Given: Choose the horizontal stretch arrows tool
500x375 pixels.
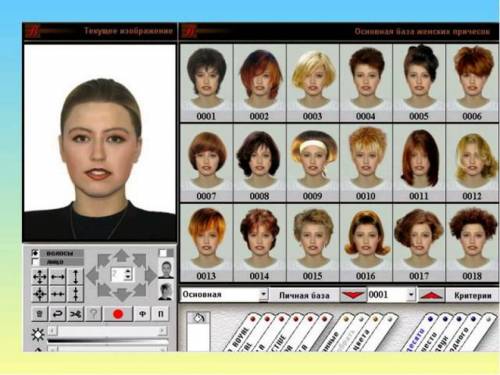Looking at the screenshot, I should pyautogui.click(x=58, y=277).
